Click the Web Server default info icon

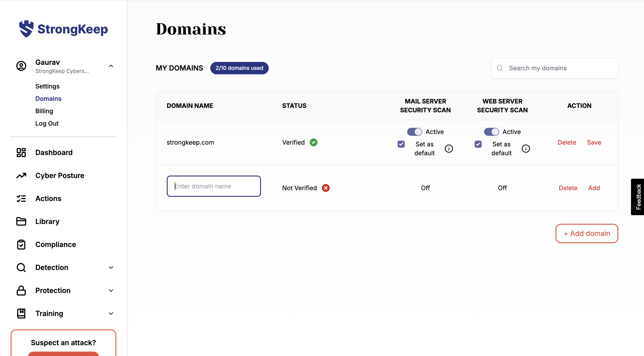click(526, 149)
